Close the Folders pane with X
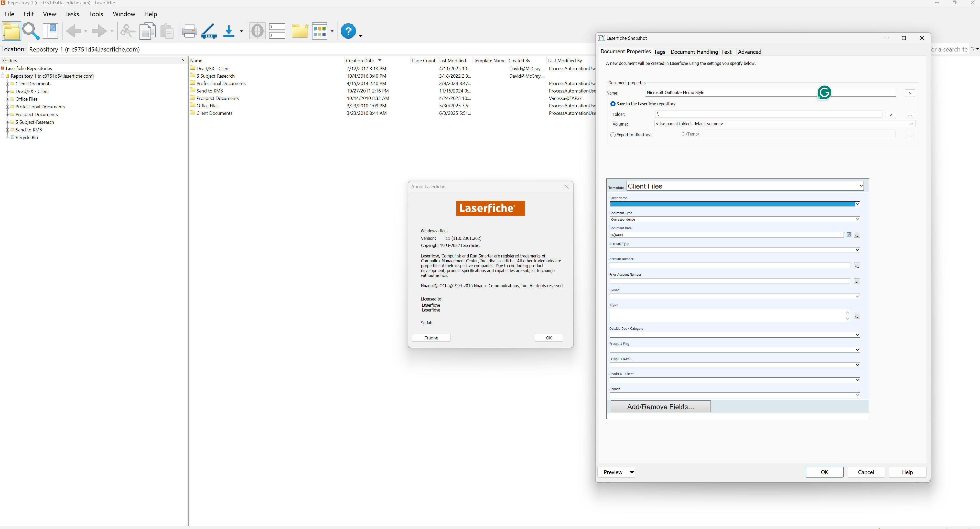Screen dimensions: 980x529 point(183,60)
